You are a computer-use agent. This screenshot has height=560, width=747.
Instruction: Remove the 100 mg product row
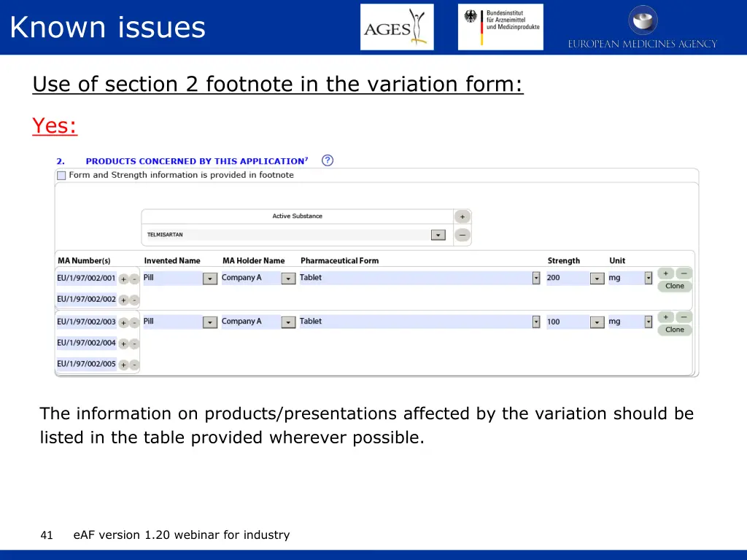(684, 317)
